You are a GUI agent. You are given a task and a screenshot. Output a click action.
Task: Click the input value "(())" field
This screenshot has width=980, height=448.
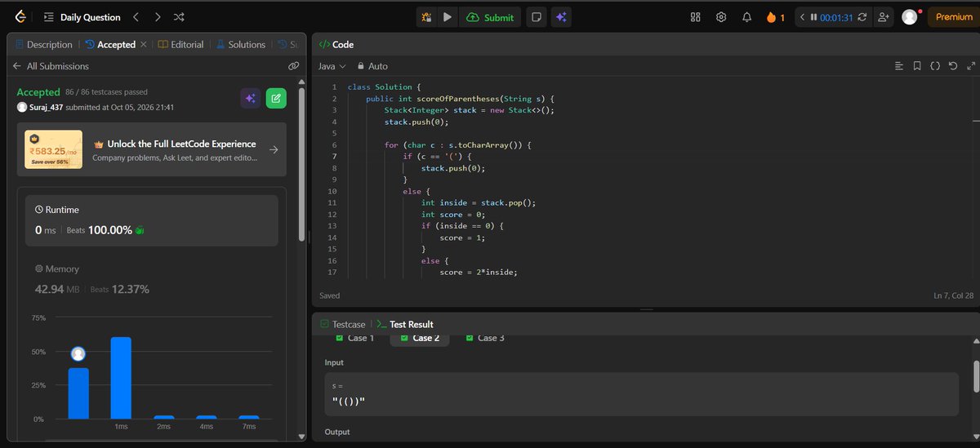click(640, 394)
